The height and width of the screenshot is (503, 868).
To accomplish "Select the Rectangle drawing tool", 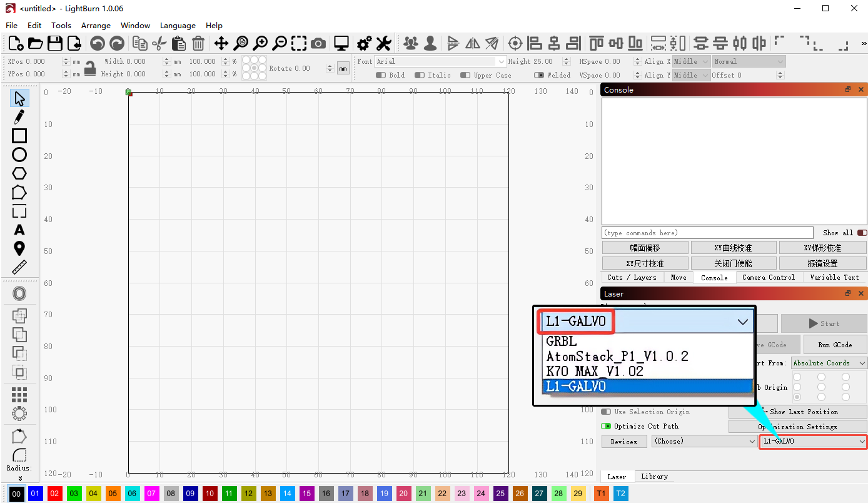I will [x=19, y=136].
